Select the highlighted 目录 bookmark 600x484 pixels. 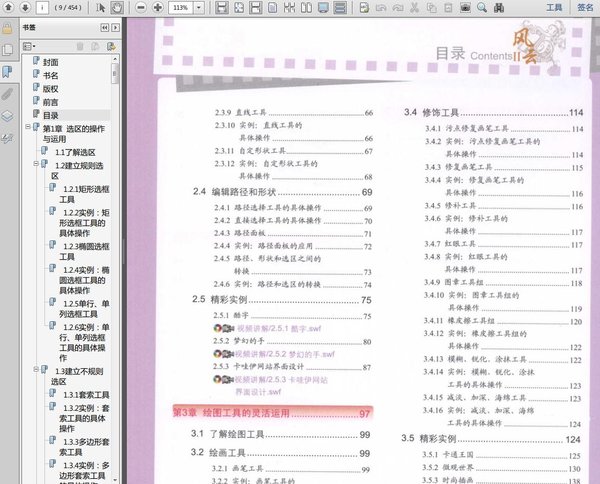click(x=50, y=115)
